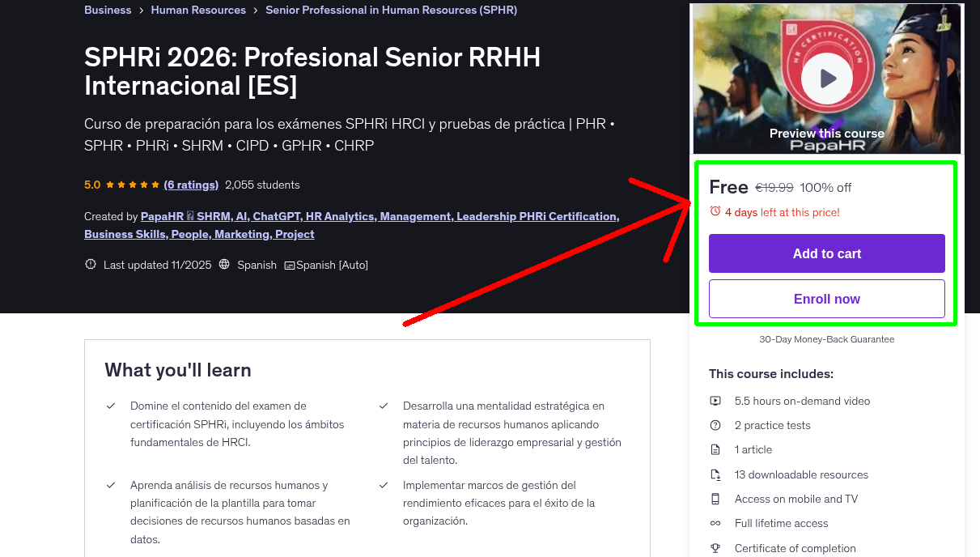Click the practice tests question-mark icon
This screenshot has width=980, height=557.
point(715,425)
